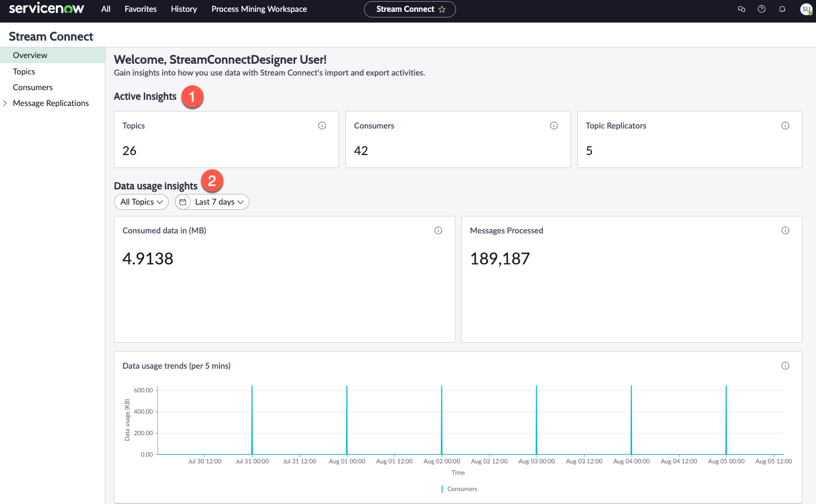The height and width of the screenshot is (504, 816).
Task: Click the Consumed data value 4.9138
Action: 148,259
